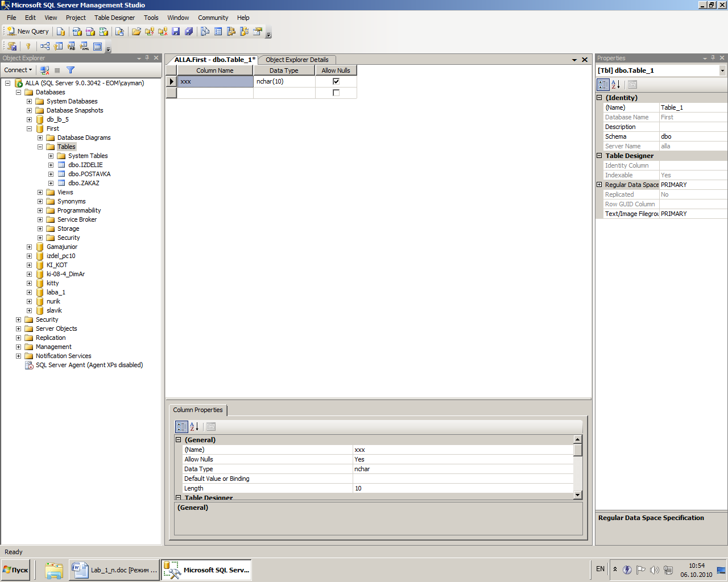
Task: Collapse the Tables folder node
Action: (40, 147)
